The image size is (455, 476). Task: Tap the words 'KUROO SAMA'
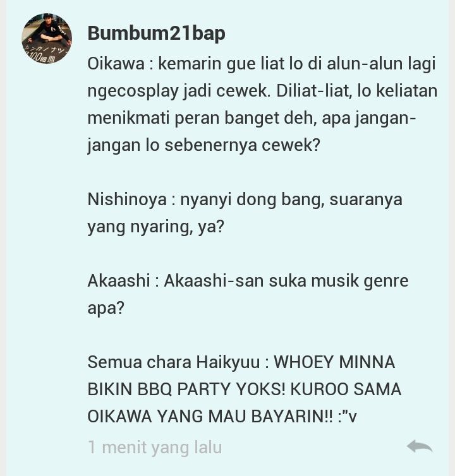[x=346, y=389]
